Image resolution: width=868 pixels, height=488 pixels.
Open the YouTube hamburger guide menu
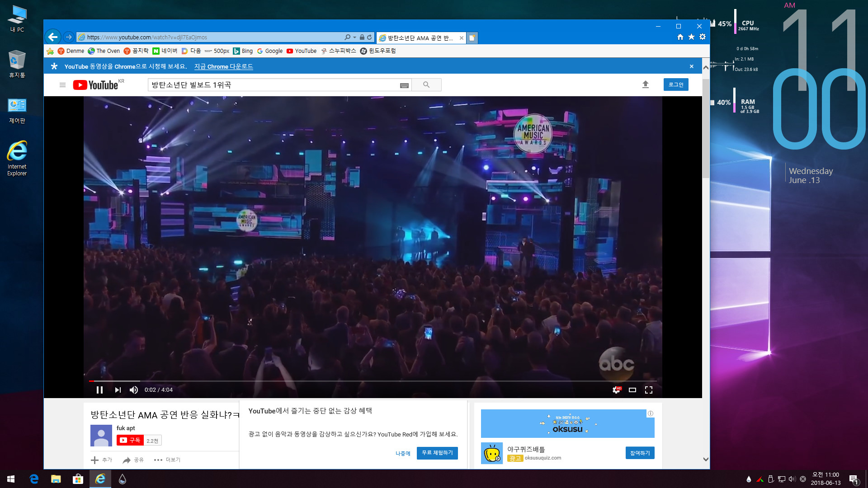tap(63, 85)
